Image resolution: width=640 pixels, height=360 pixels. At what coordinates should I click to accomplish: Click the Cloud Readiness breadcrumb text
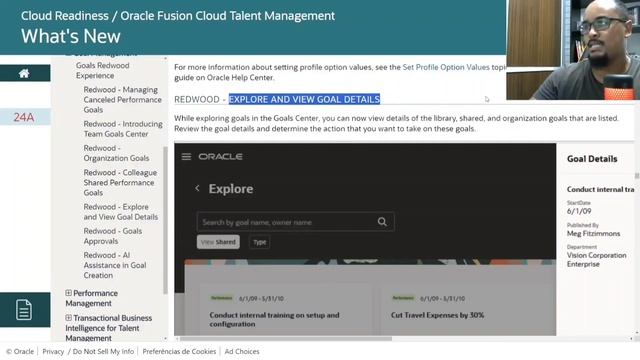[65, 16]
